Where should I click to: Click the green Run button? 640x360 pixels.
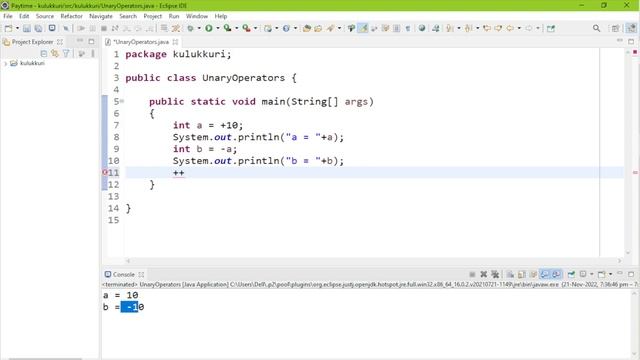(x=209, y=28)
